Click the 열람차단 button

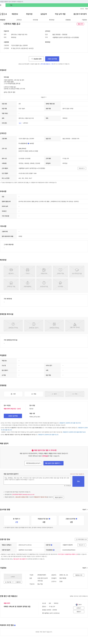click(18, 582)
